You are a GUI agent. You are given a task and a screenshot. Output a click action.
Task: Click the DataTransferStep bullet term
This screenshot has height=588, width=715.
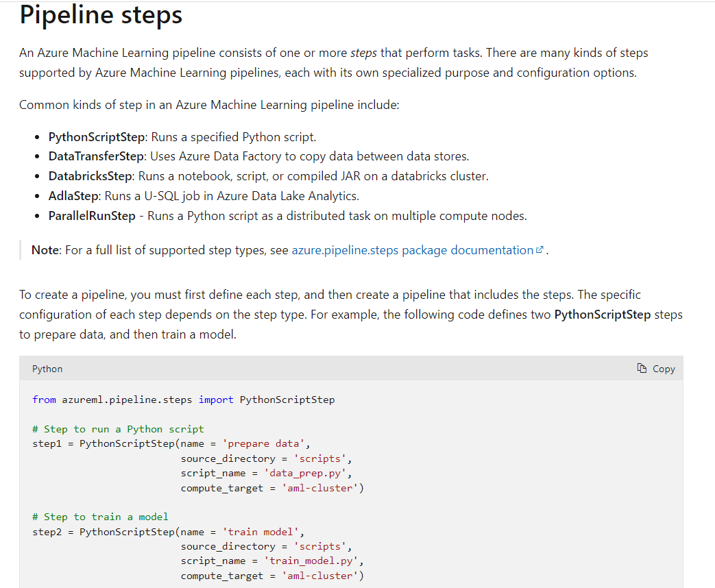pos(96,156)
